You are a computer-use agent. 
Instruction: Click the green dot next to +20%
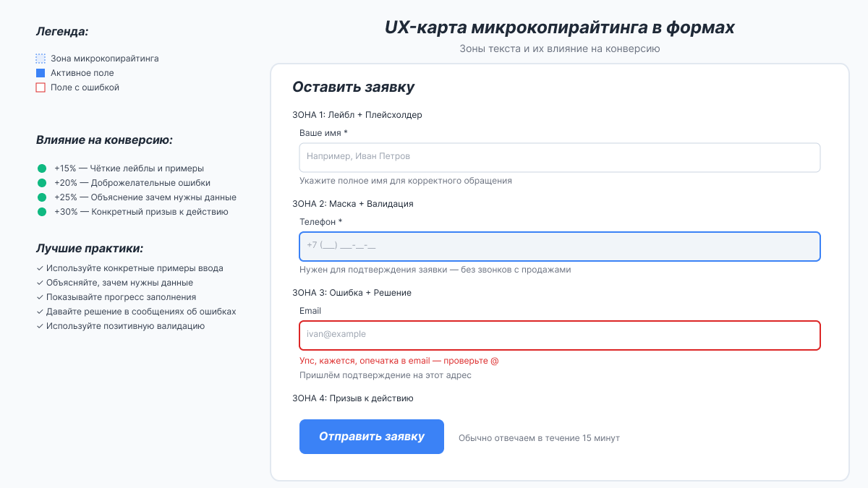tap(41, 182)
